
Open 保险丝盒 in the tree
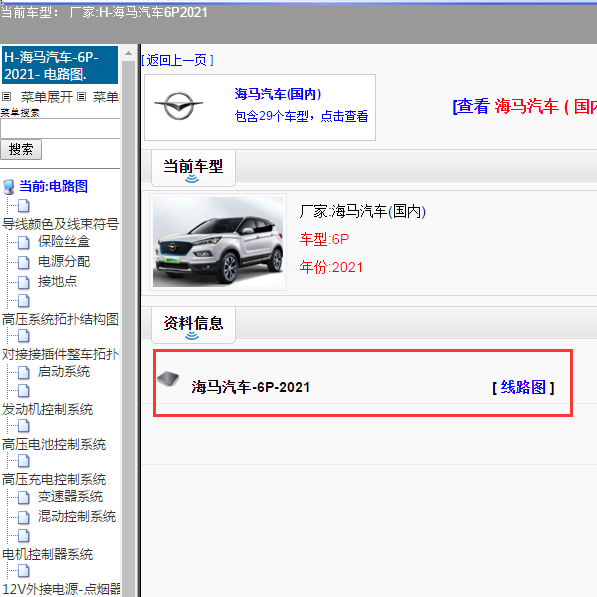point(64,242)
